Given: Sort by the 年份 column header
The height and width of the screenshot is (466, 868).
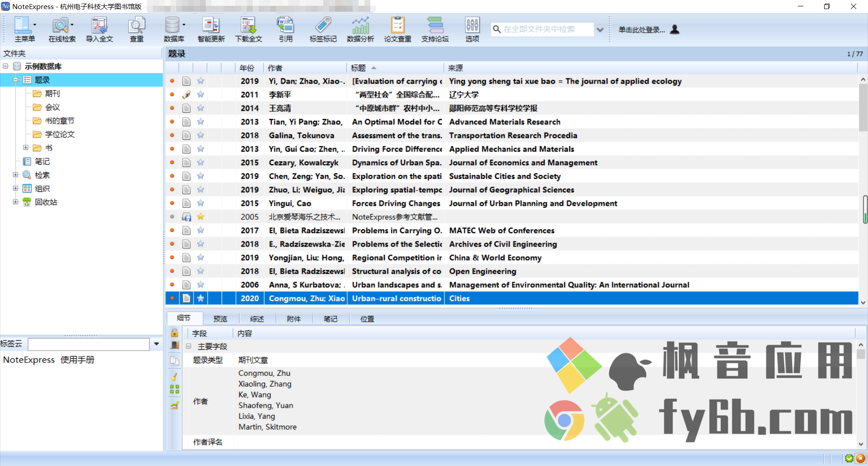Looking at the screenshot, I should pyautogui.click(x=250, y=68).
